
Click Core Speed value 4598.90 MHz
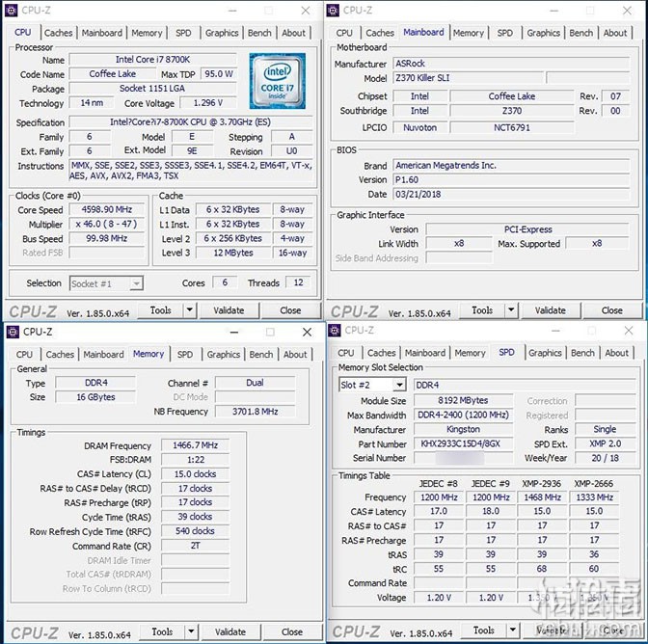[x=107, y=209]
